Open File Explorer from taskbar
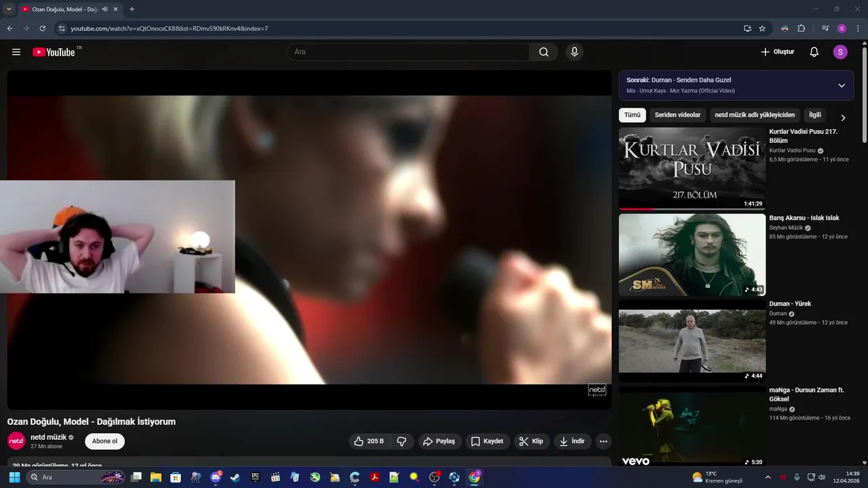 coord(156,477)
